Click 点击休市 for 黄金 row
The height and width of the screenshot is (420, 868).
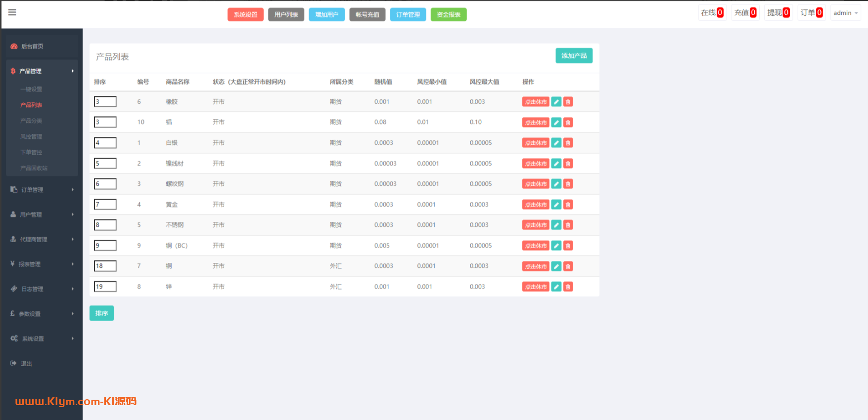click(x=536, y=205)
